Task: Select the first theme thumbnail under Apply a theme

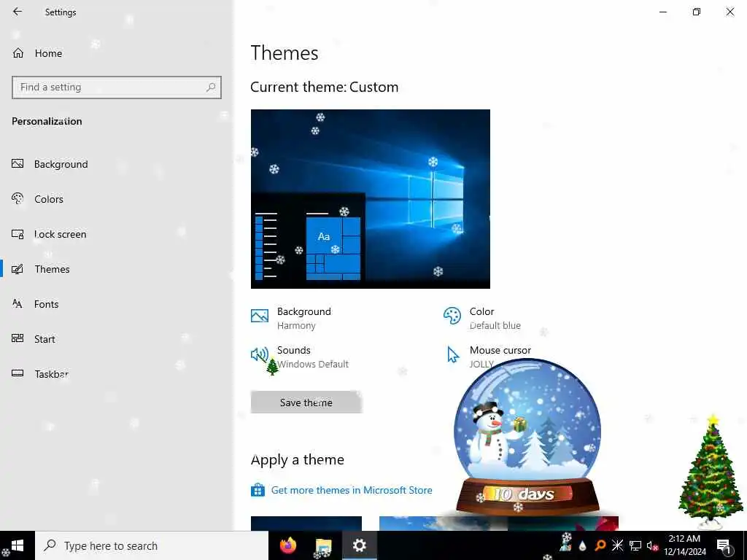Action: (x=306, y=524)
